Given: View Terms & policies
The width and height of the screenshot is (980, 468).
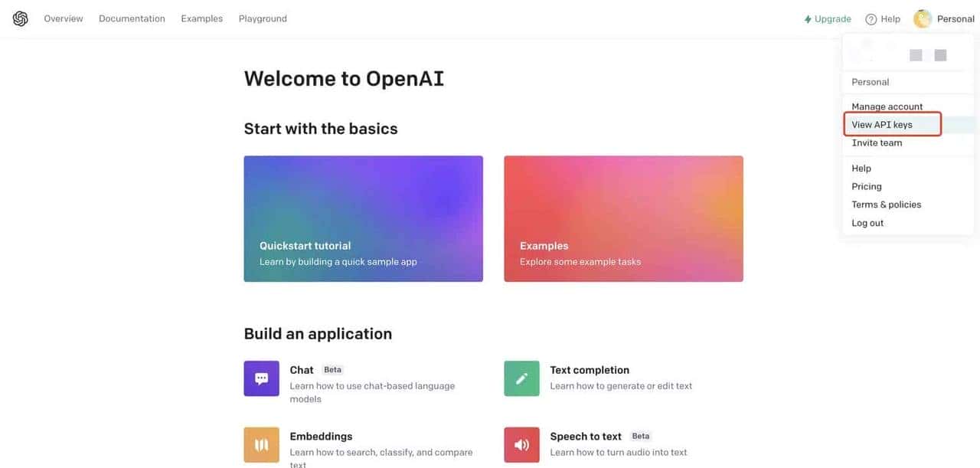Looking at the screenshot, I should (x=886, y=204).
